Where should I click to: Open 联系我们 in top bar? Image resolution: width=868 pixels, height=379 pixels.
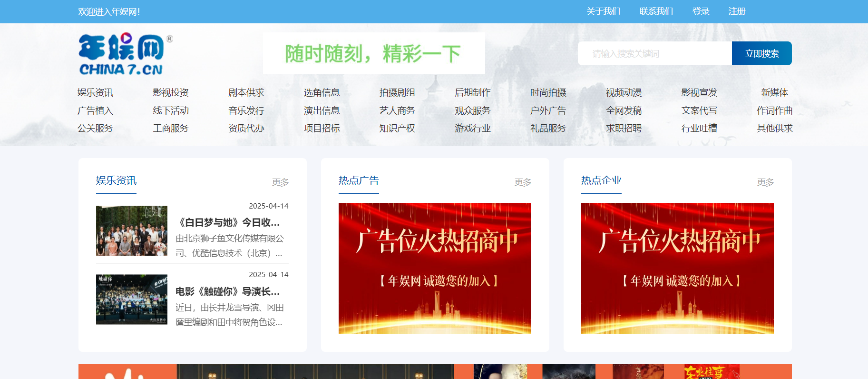pos(656,11)
